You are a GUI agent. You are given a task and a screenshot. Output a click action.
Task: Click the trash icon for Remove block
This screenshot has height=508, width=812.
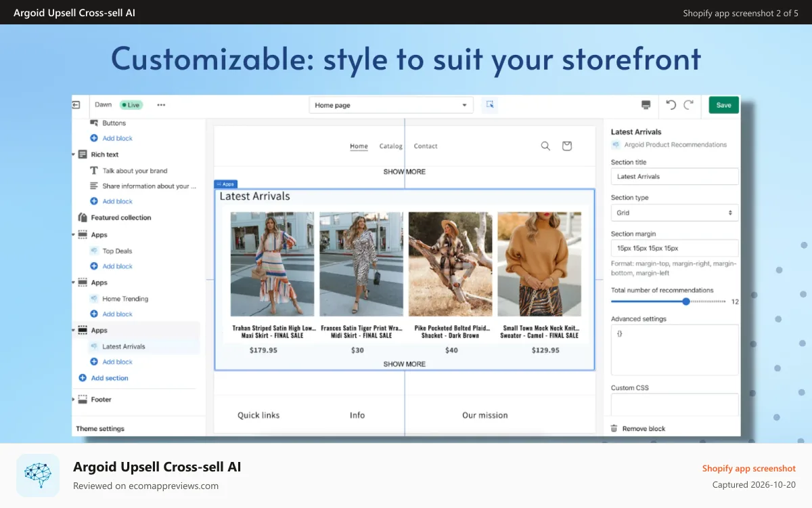[614, 428]
